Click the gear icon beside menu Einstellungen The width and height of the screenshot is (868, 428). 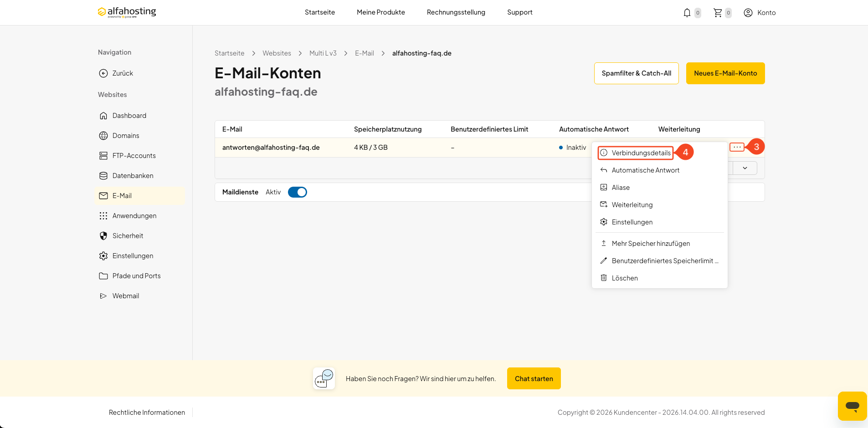[604, 222]
